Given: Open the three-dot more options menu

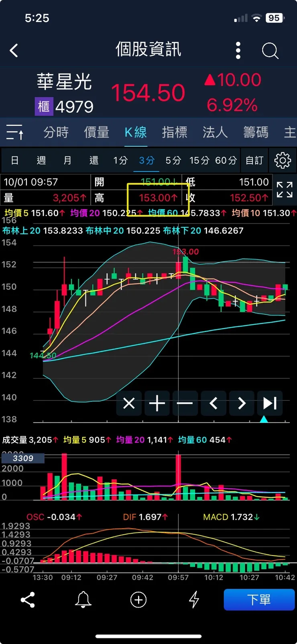Looking at the screenshot, I should pos(238,51).
